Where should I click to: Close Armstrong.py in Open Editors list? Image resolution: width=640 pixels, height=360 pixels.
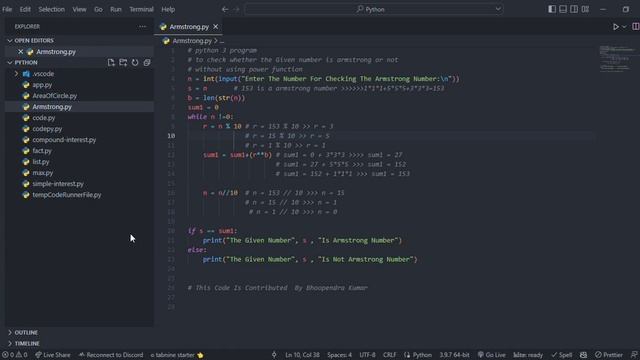[x=20, y=52]
